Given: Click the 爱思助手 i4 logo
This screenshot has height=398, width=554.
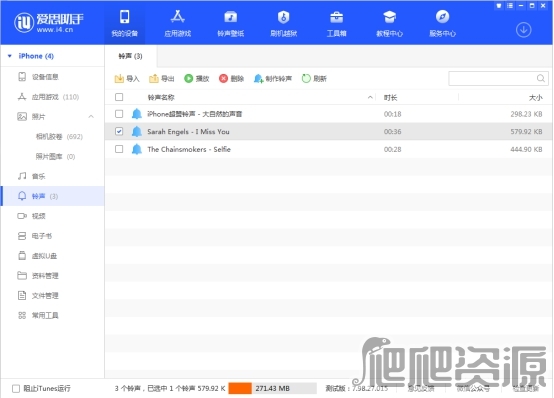Looking at the screenshot, I should 48,23.
